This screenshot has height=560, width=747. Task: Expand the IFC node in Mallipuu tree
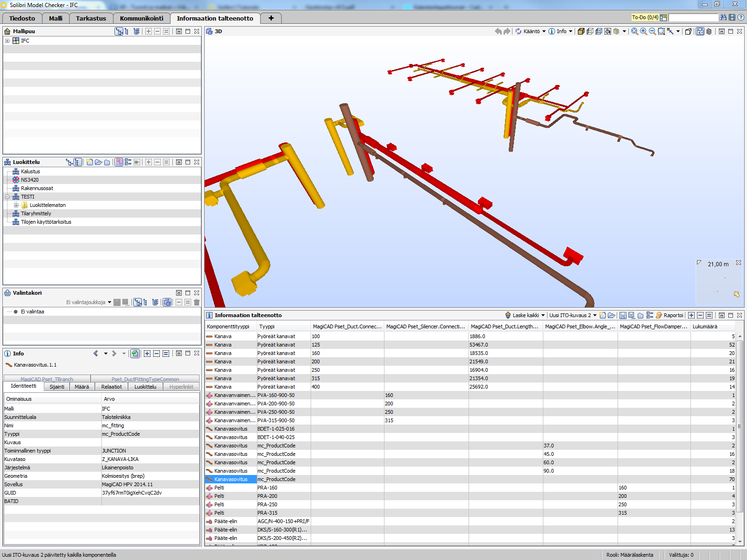7,41
